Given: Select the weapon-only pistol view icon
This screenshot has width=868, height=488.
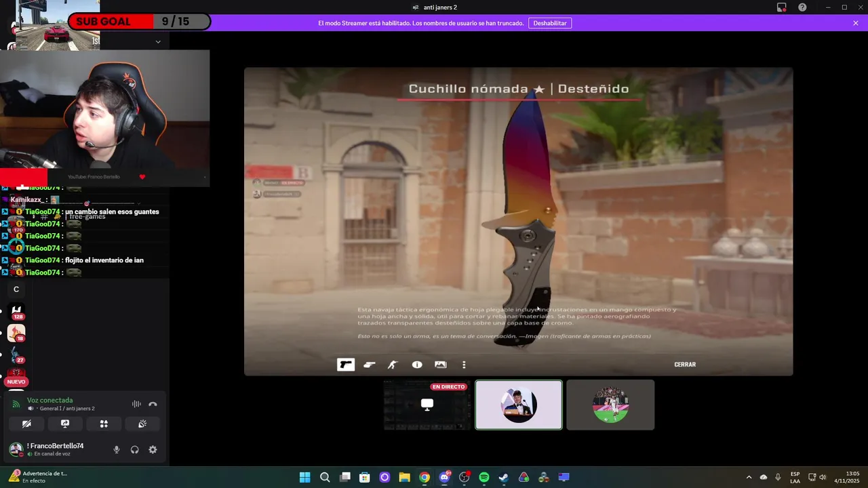Looking at the screenshot, I should [x=346, y=365].
